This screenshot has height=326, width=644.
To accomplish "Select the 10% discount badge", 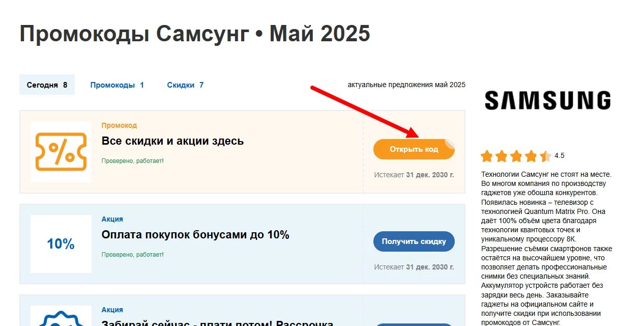I will click(61, 243).
